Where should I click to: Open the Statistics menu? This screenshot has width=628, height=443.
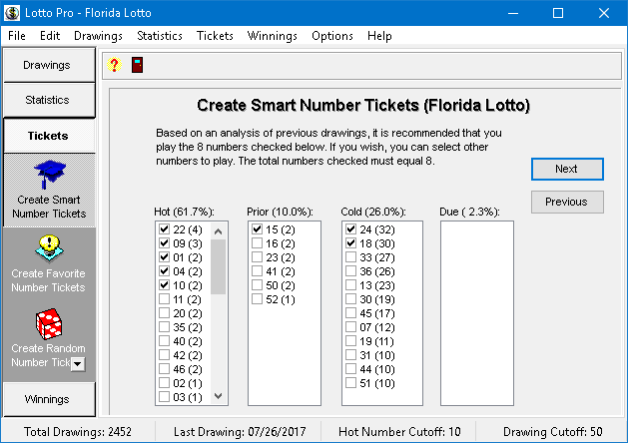coord(159,36)
